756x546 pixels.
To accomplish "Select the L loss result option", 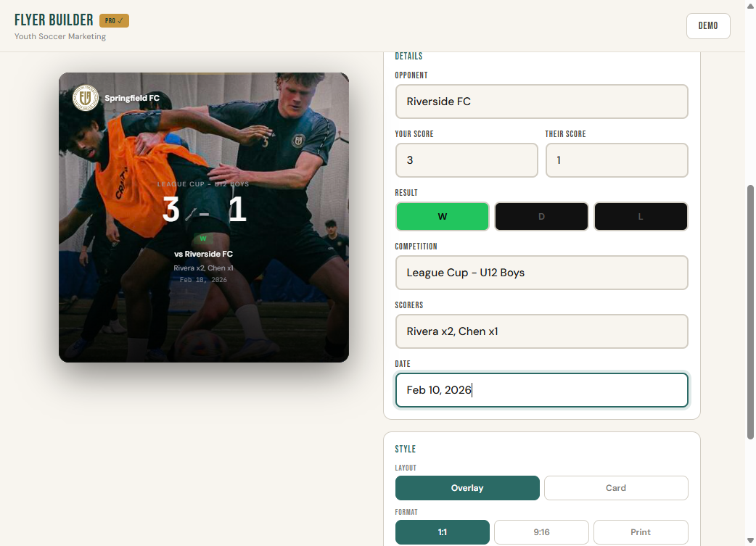I will tap(641, 216).
